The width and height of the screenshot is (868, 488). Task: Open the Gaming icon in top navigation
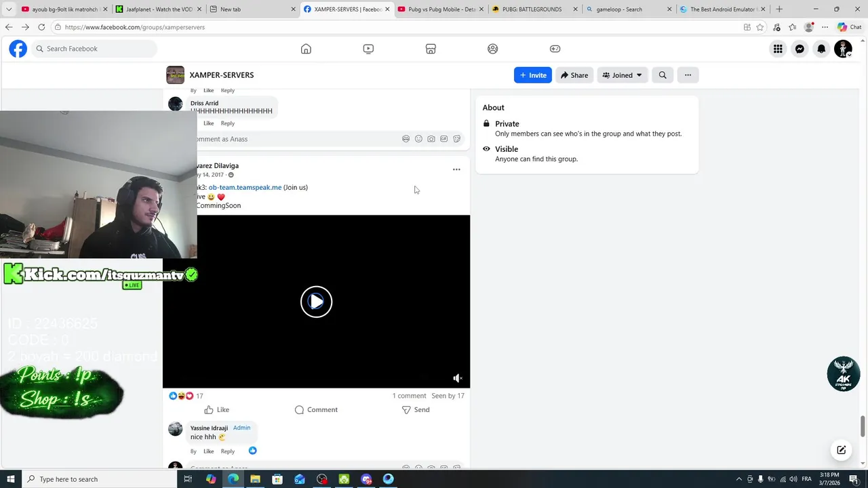point(555,49)
